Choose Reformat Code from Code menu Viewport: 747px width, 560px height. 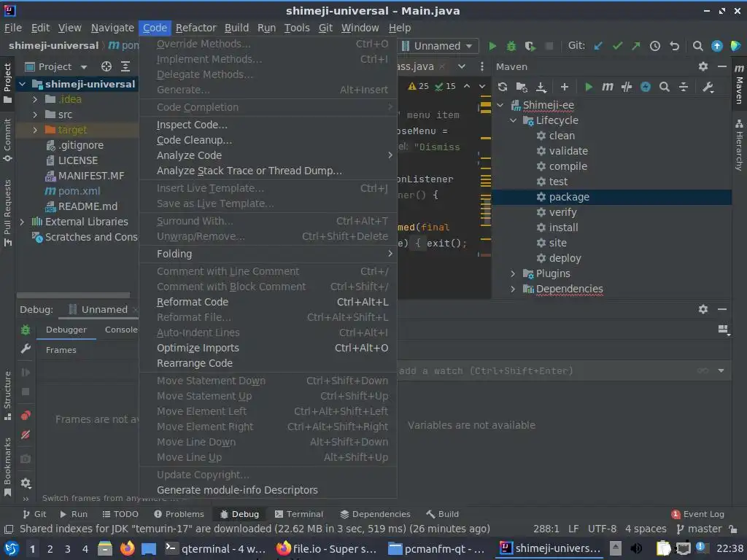tap(268, 302)
